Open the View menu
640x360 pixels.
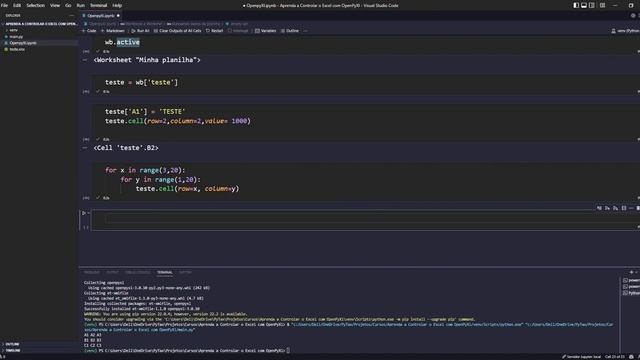(x=55, y=5)
